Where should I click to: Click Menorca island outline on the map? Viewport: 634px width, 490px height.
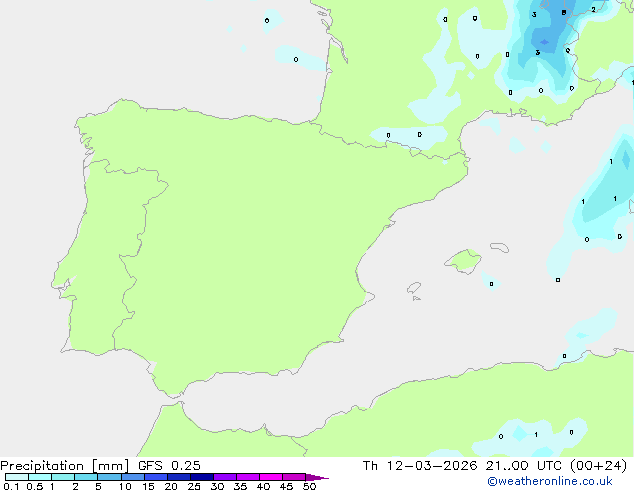[500, 247]
